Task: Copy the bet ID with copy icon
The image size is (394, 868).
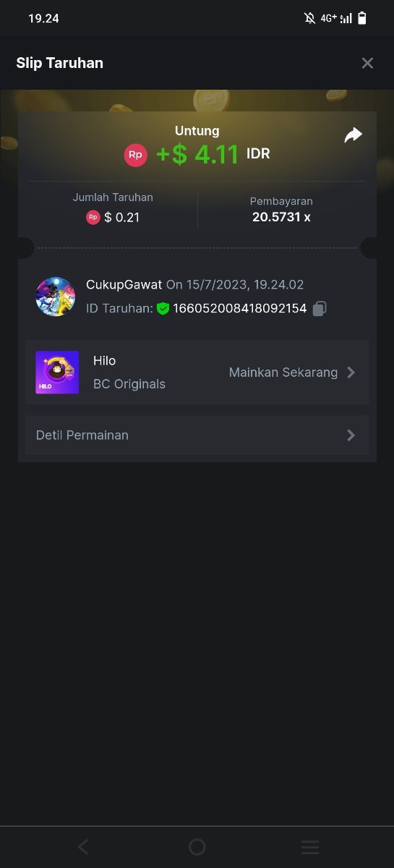Action: (320, 309)
